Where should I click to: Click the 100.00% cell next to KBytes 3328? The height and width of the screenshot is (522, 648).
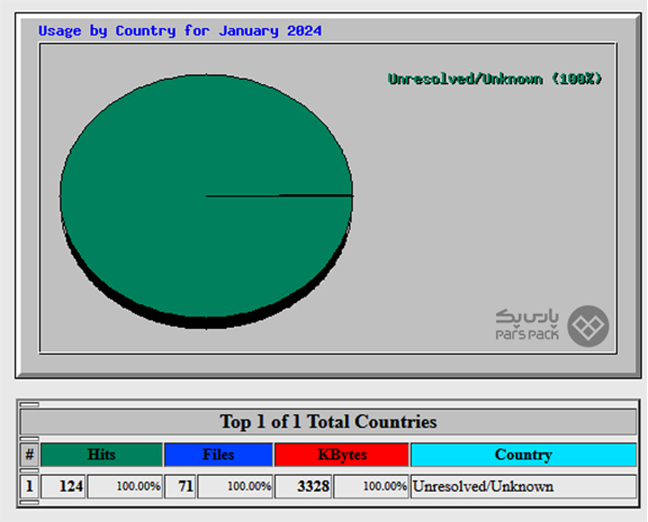point(371,486)
